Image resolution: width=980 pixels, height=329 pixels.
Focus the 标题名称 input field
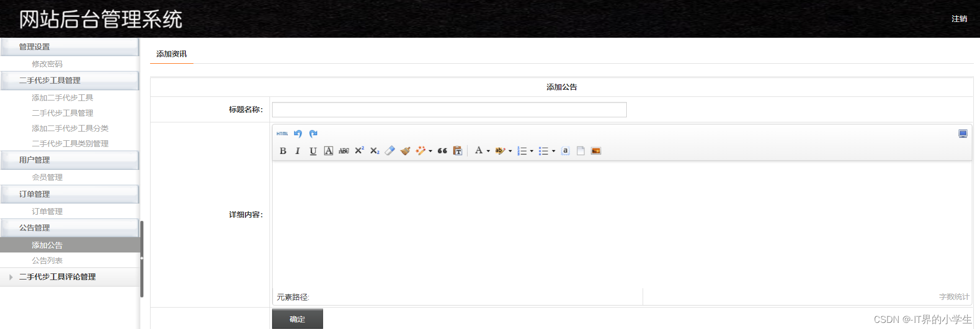pos(449,110)
